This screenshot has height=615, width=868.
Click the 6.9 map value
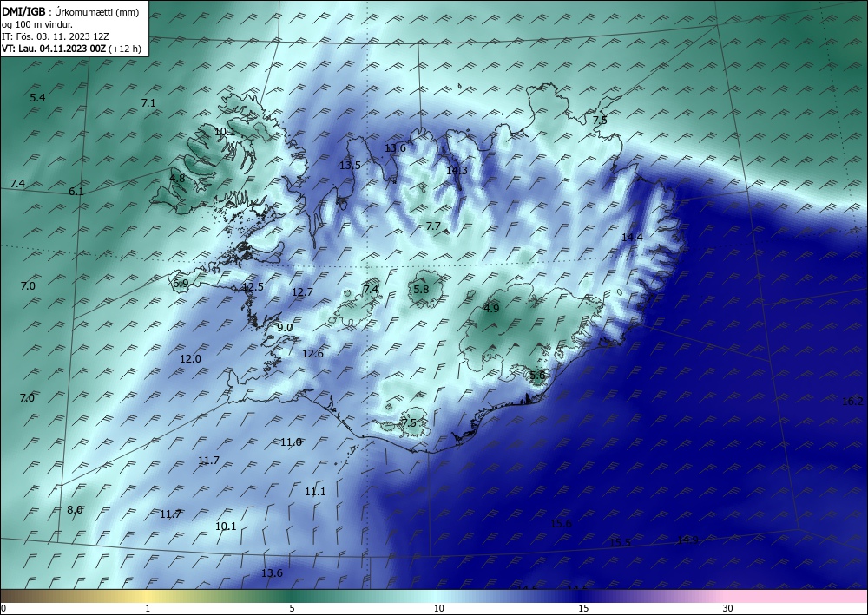[x=181, y=284]
